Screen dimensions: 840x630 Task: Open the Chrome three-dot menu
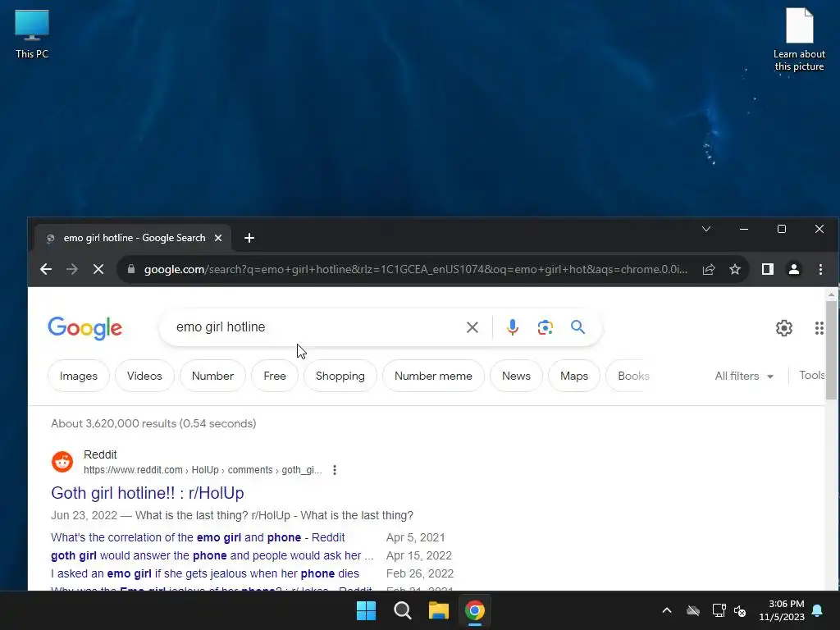coord(820,269)
